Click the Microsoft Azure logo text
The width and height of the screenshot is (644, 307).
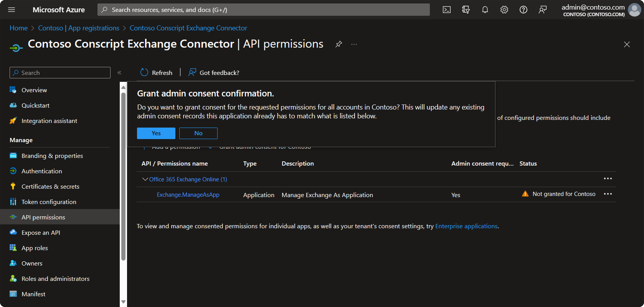tap(59, 10)
